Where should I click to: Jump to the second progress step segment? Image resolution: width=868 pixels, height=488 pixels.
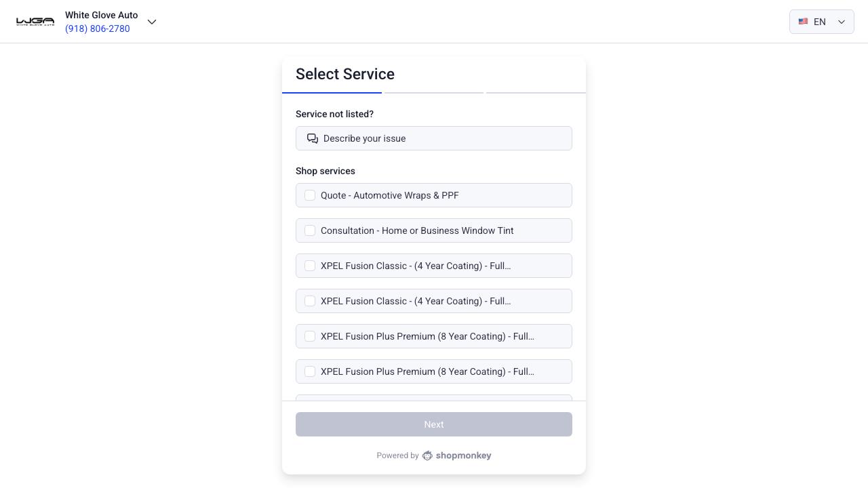pyautogui.click(x=433, y=92)
